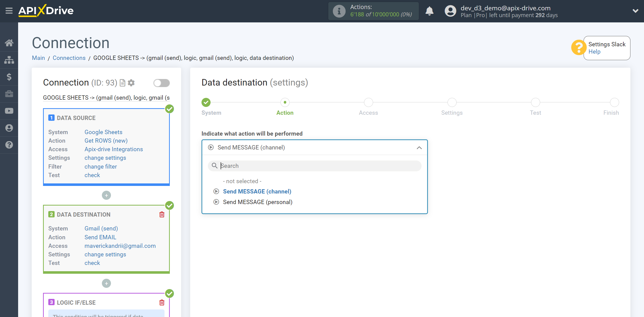Go to the Settings step
Image resolution: width=644 pixels, height=317 pixels.
tap(452, 102)
